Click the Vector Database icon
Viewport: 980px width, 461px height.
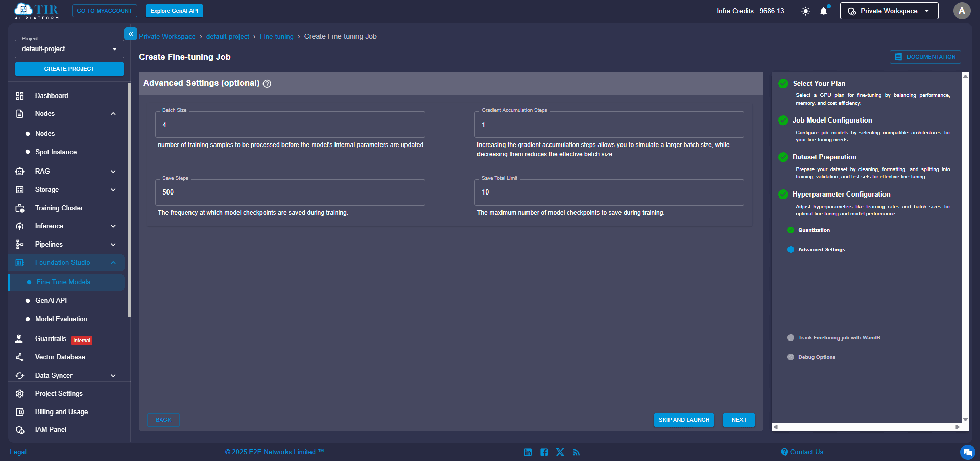[20, 357]
